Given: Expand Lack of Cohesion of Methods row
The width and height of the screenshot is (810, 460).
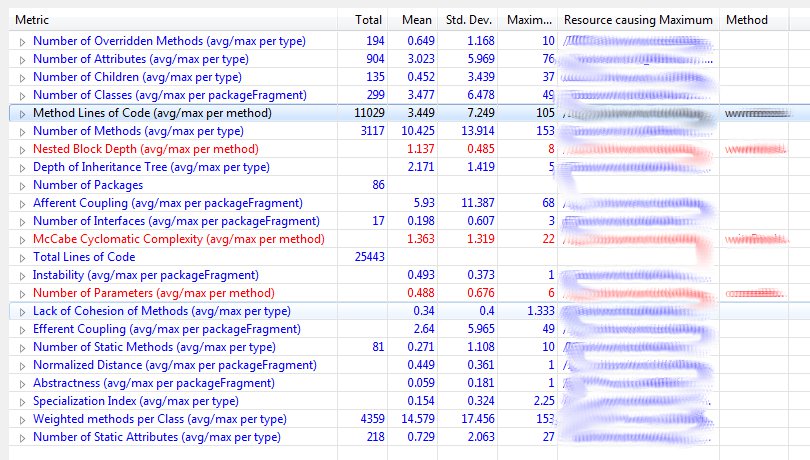Looking at the screenshot, I should click(22, 312).
